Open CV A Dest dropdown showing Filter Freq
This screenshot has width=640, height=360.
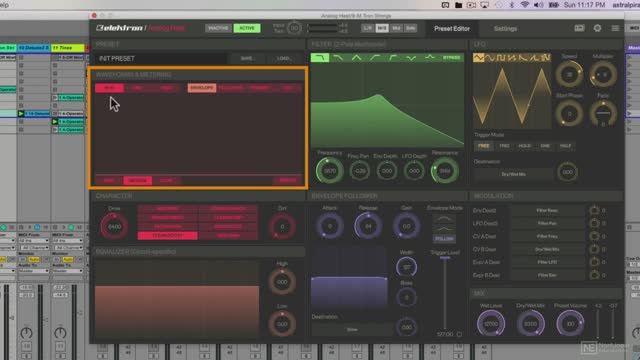click(x=547, y=236)
